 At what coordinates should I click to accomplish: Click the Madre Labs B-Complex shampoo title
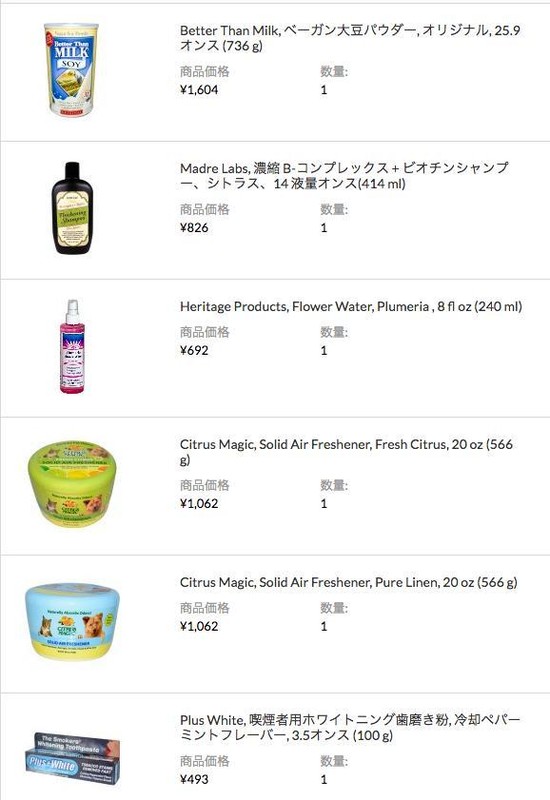(x=344, y=176)
